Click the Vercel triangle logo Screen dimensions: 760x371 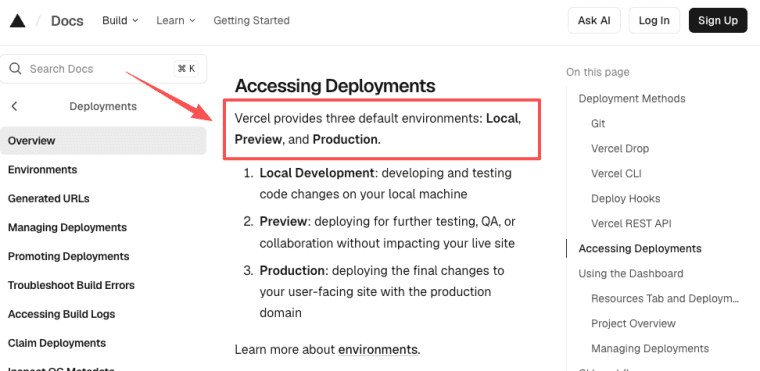17,20
